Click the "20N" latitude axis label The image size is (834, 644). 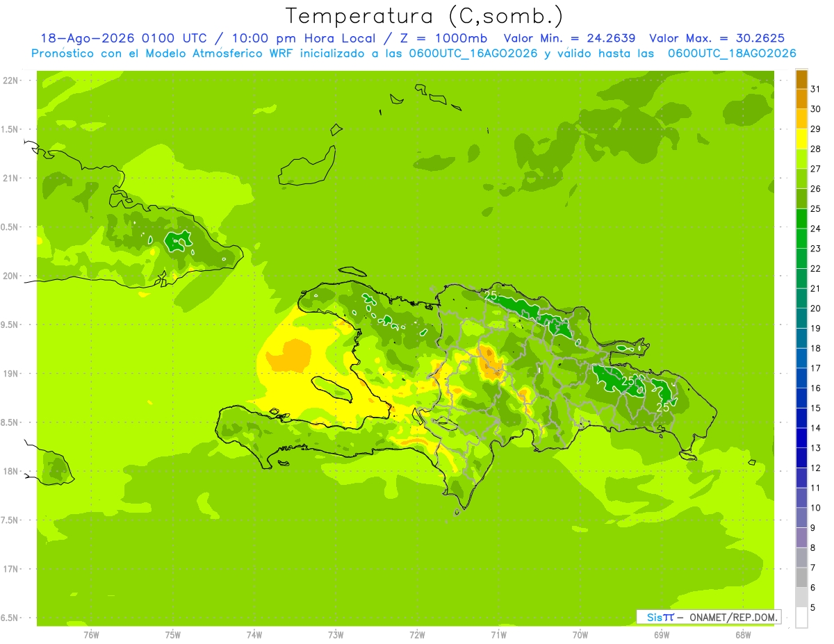[x=11, y=276]
